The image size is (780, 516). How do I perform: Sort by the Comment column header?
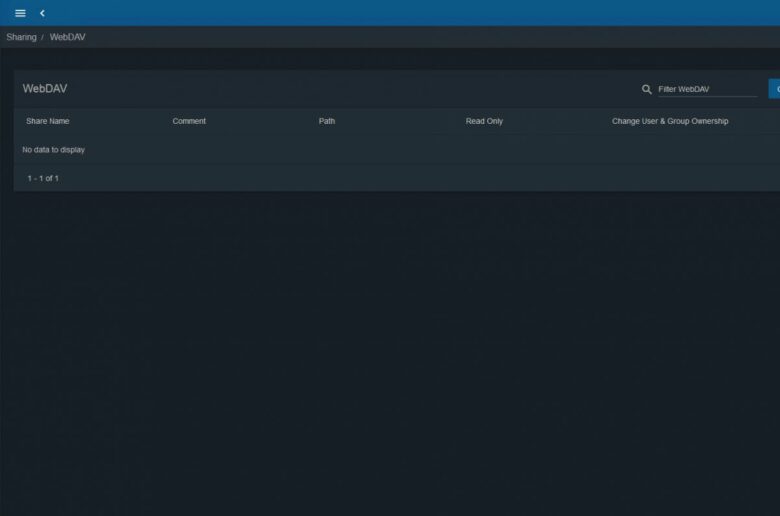coord(189,121)
